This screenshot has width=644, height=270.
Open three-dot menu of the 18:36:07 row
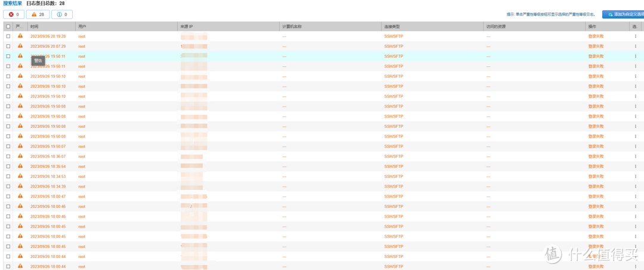(635, 157)
